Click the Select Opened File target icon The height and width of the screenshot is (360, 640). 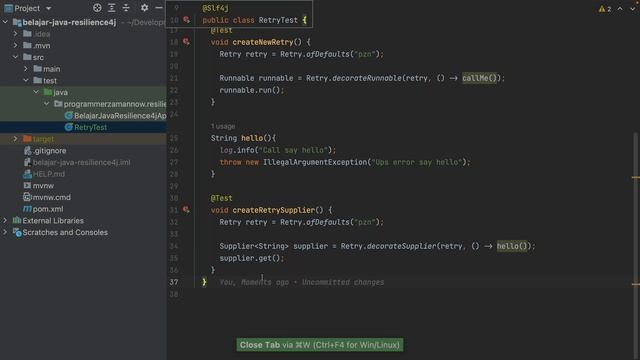[97, 8]
